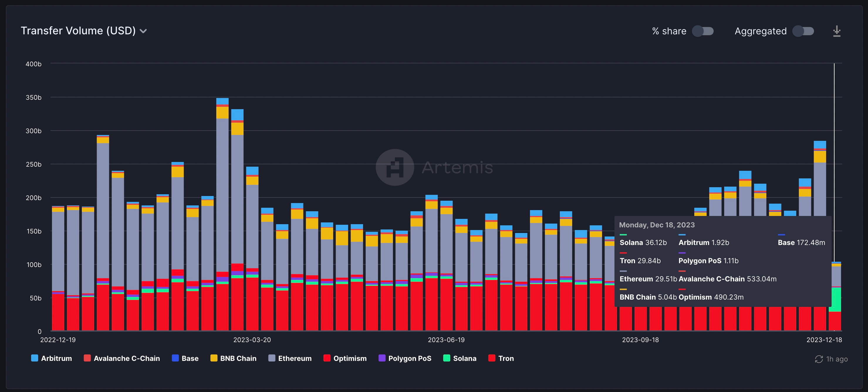Click the download chart icon
The height and width of the screenshot is (392, 868).
point(837,31)
